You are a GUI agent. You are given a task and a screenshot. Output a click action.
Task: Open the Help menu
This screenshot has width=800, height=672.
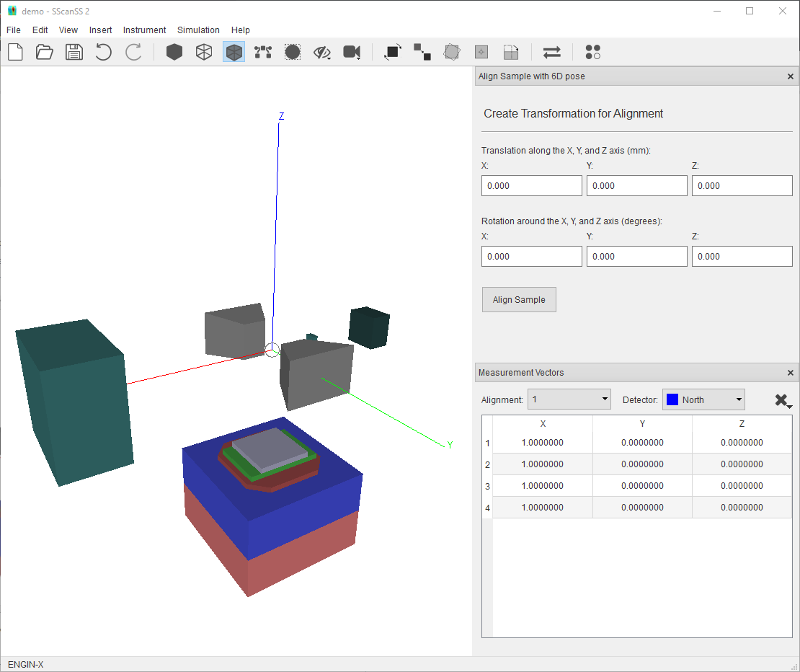pos(240,30)
